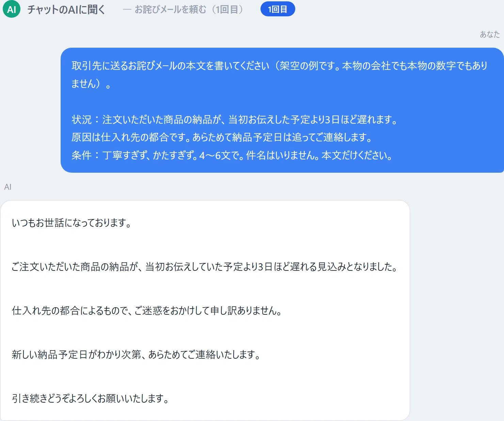Click the reply line 仕入れ先の都合によるもので
This screenshot has width=504, height=421.
(x=147, y=311)
